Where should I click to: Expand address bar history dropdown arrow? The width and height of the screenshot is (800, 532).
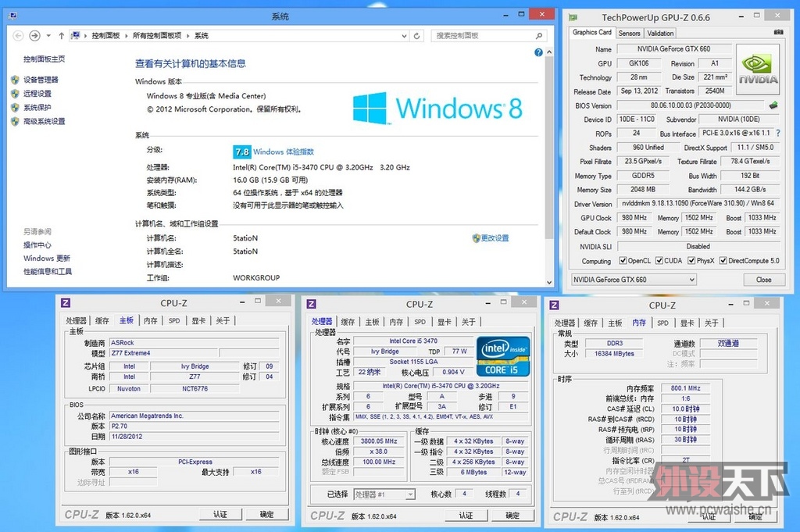pyautogui.click(x=404, y=36)
